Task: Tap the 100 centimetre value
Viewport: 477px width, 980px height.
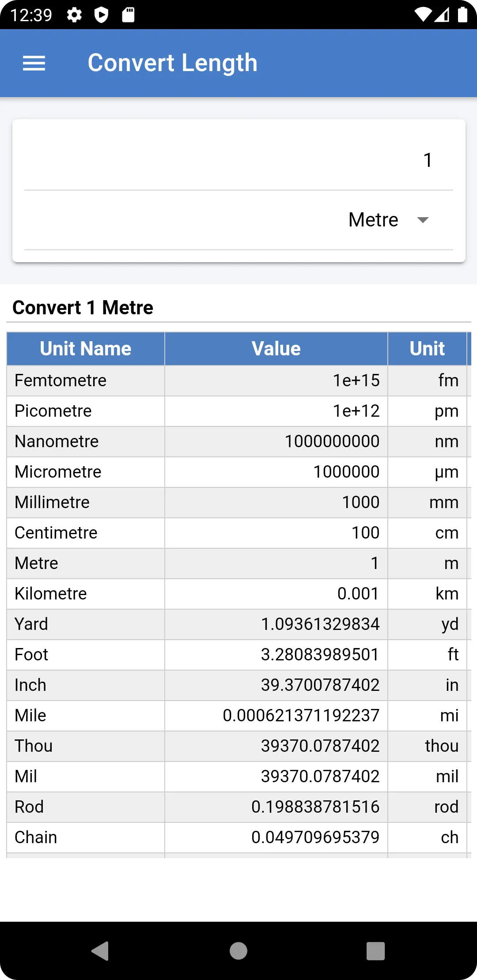Action: (x=366, y=533)
